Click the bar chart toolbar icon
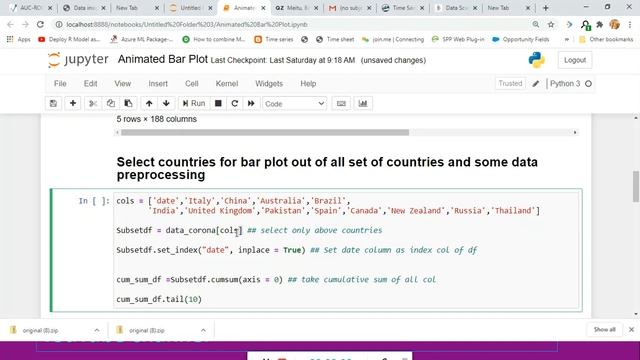Screen dimensions: 640x360 click(x=363, y=104)
